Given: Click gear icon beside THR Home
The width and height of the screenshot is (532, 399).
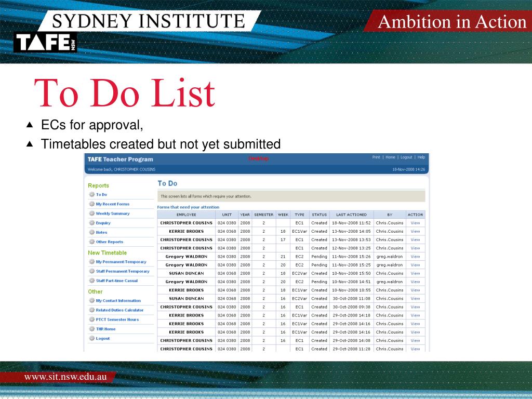Looking at the screenshot, I should (91, 329).
